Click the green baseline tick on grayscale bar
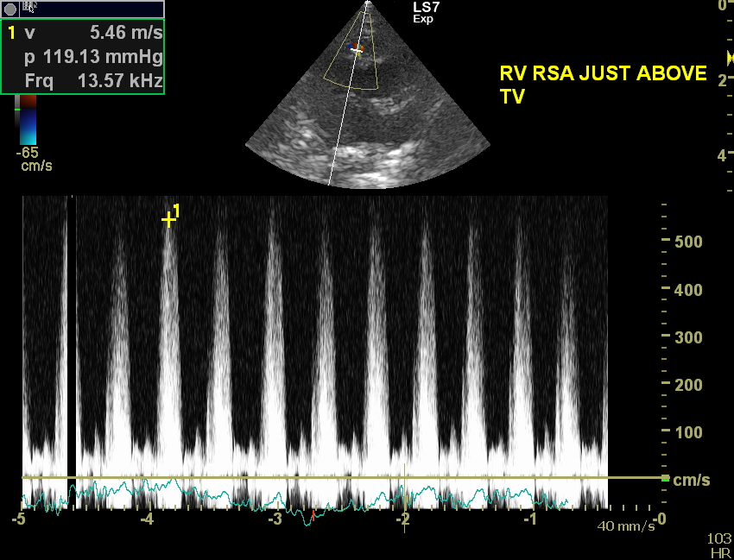Screen dimensions: 734x560 point(16,110)
